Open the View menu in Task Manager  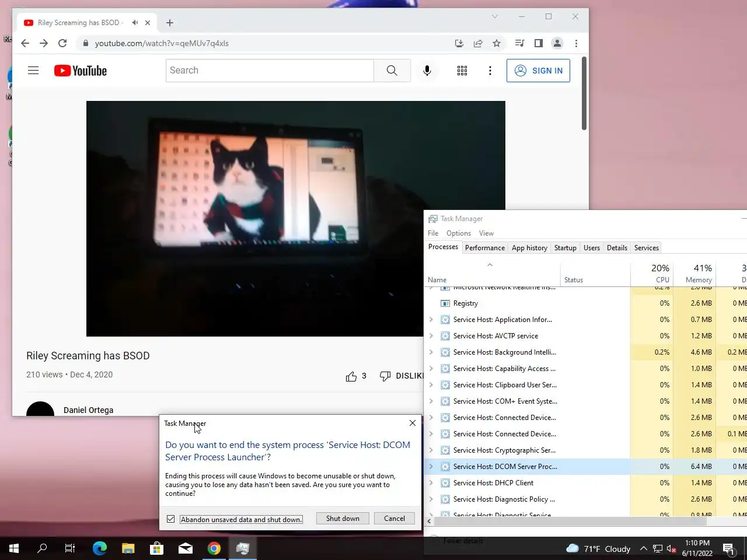[x=486, y=233]
